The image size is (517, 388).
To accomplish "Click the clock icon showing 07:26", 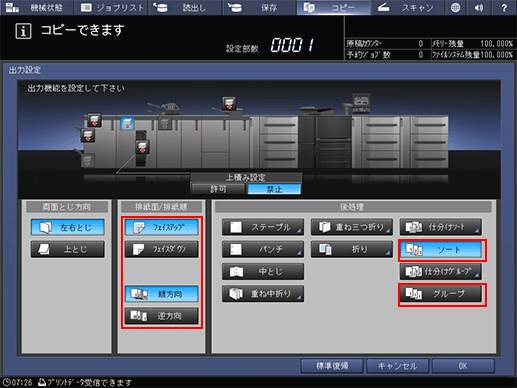I will coord(6,382).
